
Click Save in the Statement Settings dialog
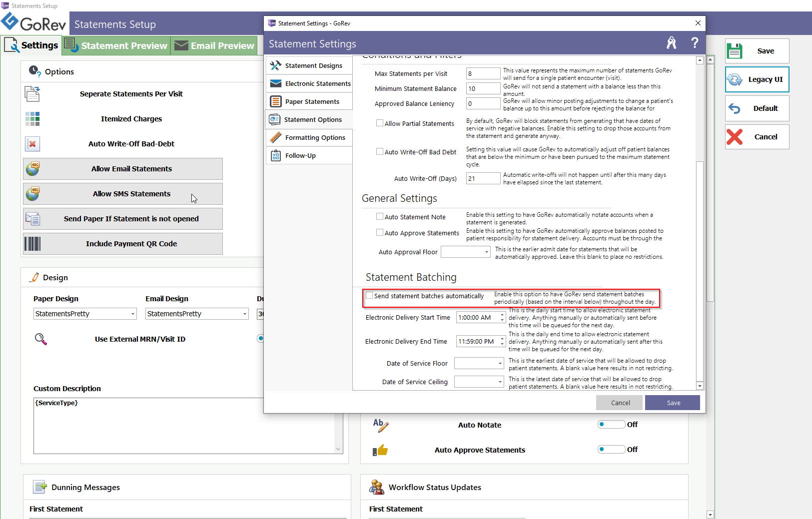(673, 403)
